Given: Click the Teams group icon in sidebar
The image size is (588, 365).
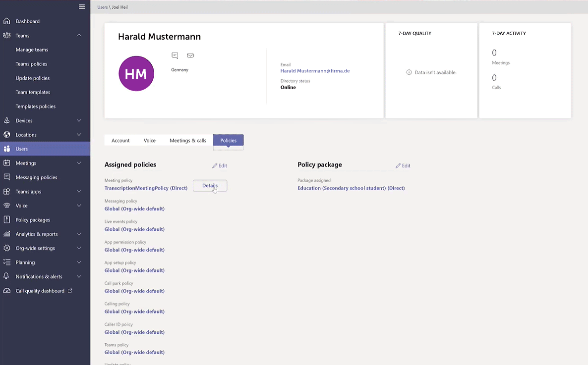Looking at the screenshot, I should (x=7, y=36).
